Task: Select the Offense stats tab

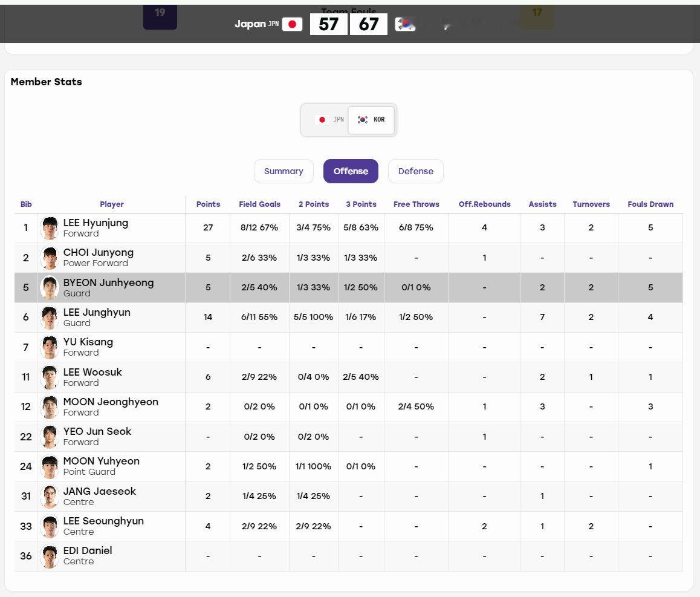Action: click(x=351, y=171)
